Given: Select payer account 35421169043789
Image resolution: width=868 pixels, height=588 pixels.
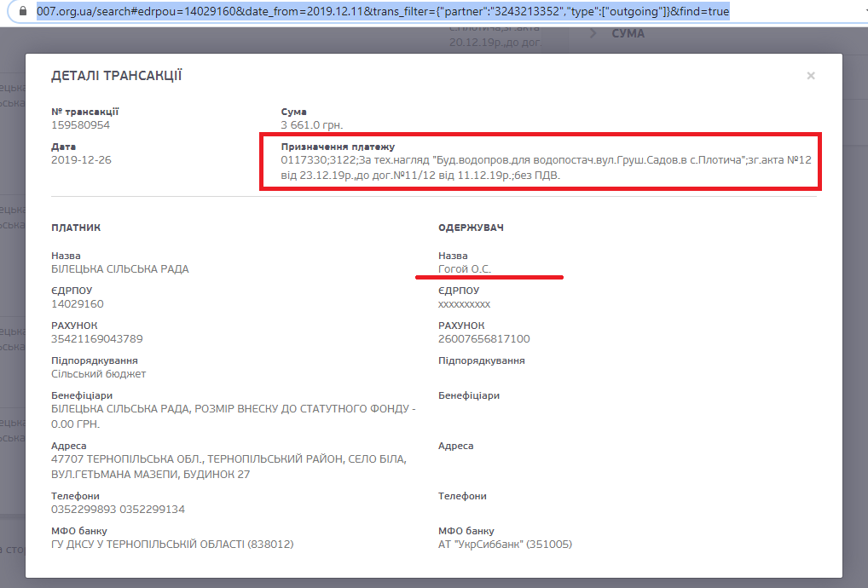Looking at the screenshot, I should coord(97,338).
